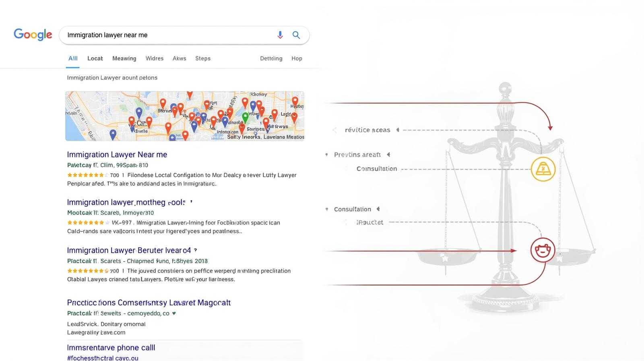
Task: Open the 'Immigration lawyer,motlheg rool:' result
Action: pos(126,202)
